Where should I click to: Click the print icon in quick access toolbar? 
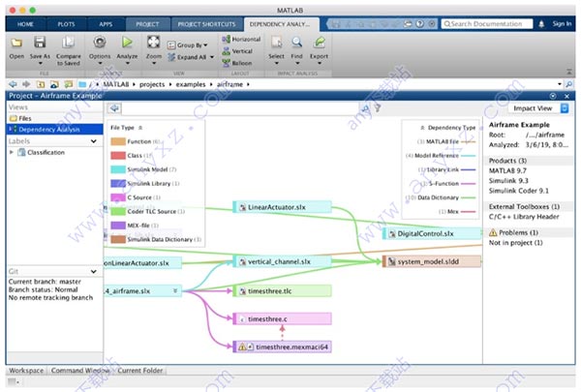pos(408,24)
